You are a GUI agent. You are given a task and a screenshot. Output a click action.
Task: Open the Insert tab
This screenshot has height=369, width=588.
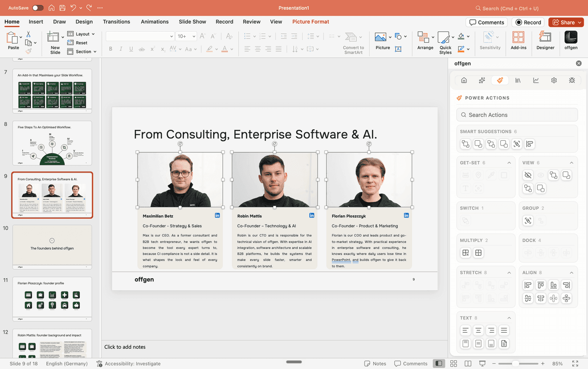coord(36,22)
